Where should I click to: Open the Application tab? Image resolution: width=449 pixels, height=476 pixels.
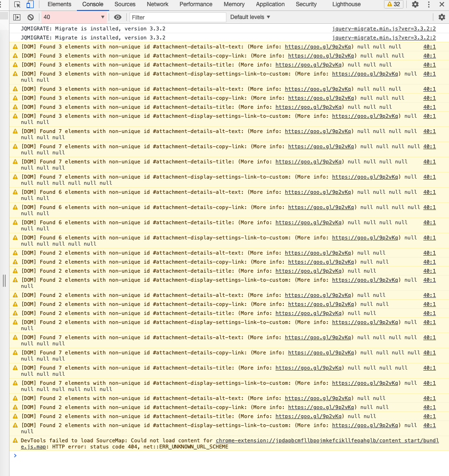coord(270,4)
